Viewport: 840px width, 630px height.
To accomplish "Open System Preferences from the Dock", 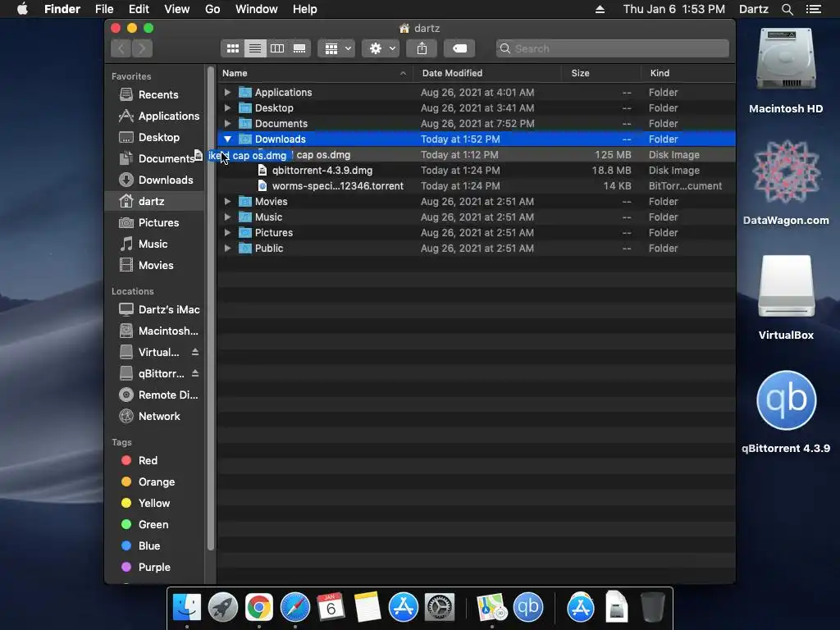I will click(440, 608).
